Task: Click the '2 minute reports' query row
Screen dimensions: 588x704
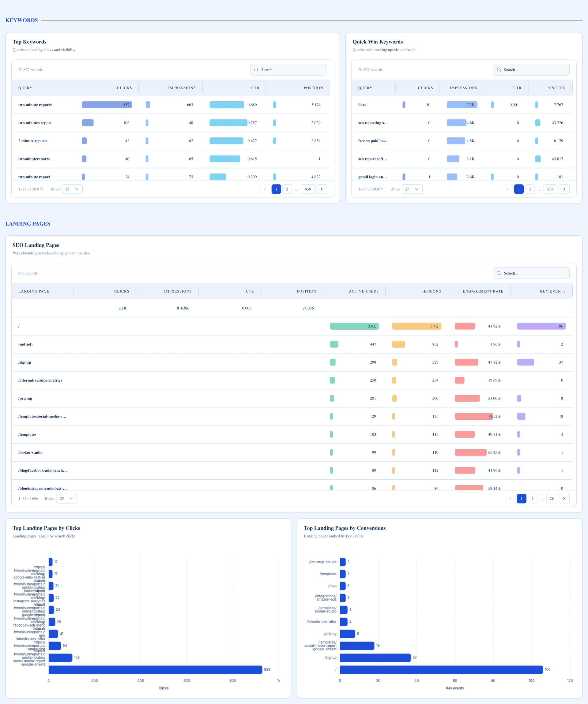Action: click(x=171, y=141)
